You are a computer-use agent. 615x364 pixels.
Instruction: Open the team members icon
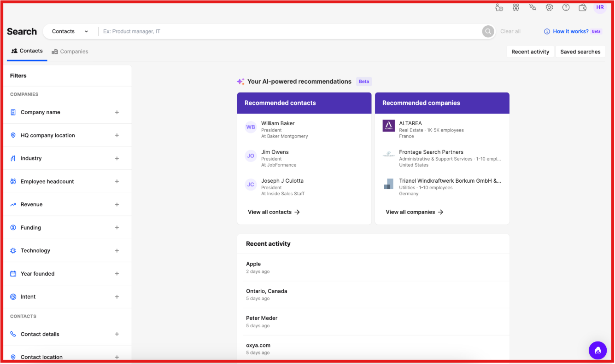tap(516, 7)
